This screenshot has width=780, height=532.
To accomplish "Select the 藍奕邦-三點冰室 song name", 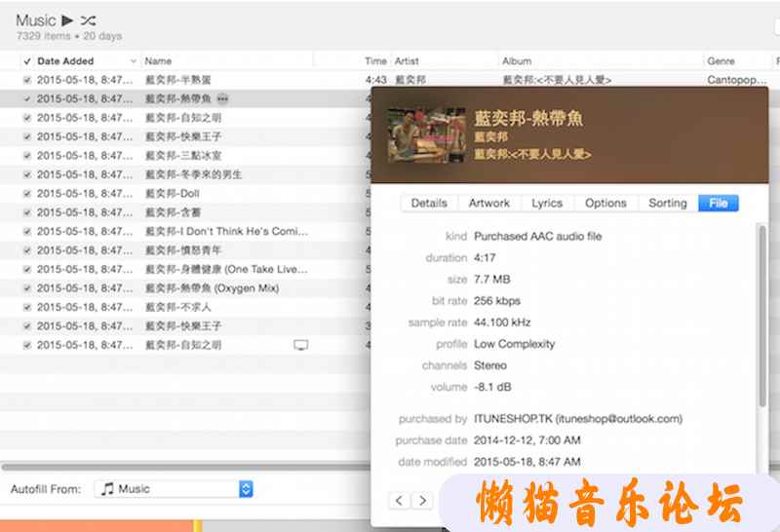I will click(x=183, y=156).
